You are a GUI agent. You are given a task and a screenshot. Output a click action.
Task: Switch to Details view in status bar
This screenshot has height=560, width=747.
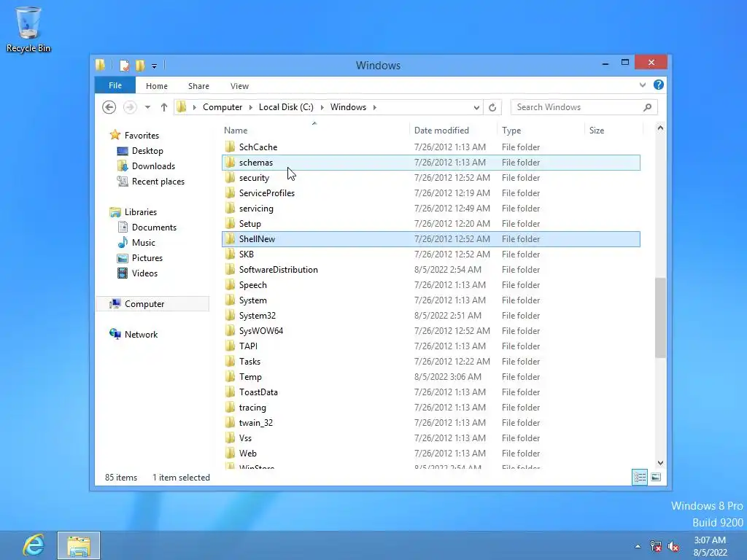pos(640,477)
